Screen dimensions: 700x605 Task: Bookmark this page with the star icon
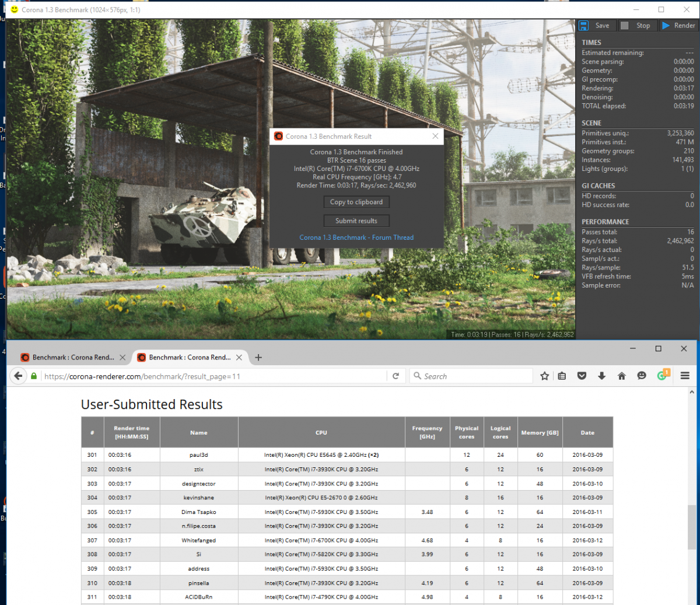click(x=544, y=376)
